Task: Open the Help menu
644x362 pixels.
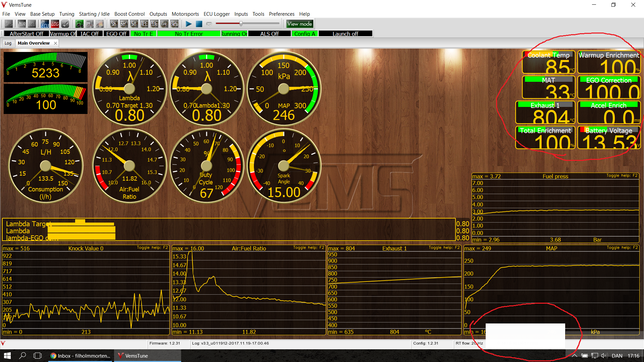Action: pos(305,14)
